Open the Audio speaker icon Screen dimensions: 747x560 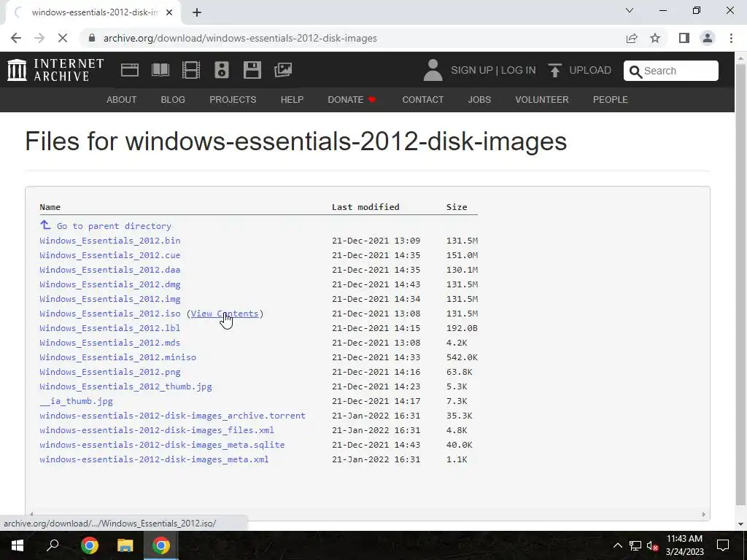[222, 70]
